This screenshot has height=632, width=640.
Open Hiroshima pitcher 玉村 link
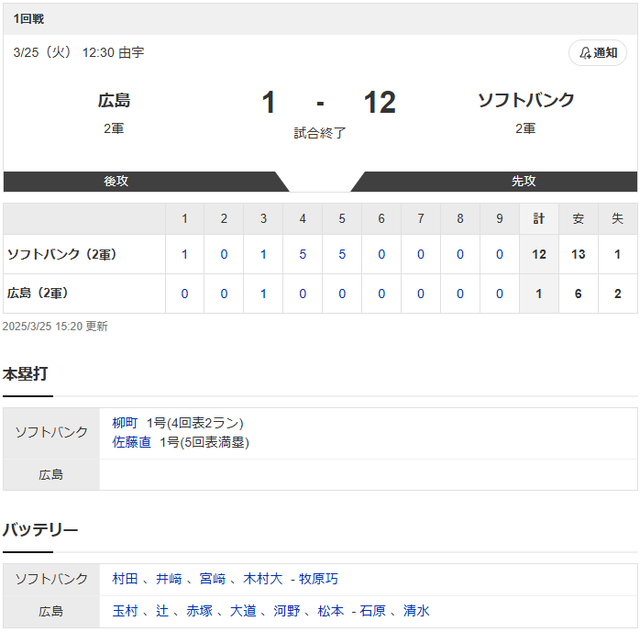click(x=125, y=611)
